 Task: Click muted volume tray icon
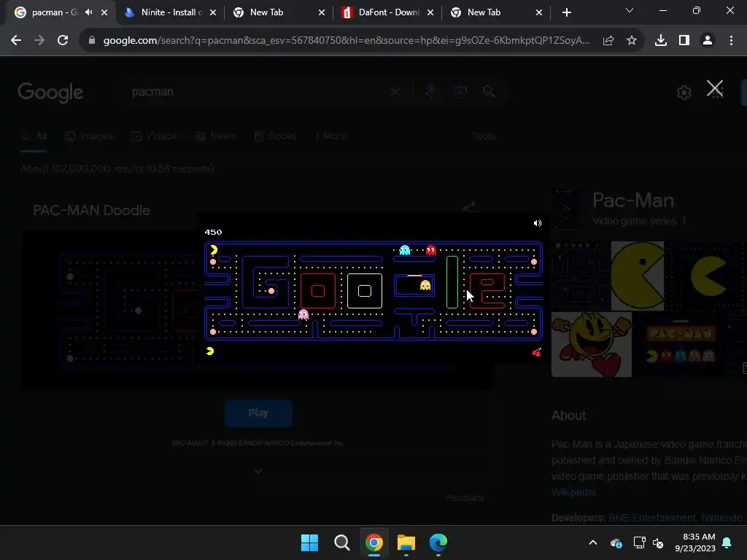(658, 542)
